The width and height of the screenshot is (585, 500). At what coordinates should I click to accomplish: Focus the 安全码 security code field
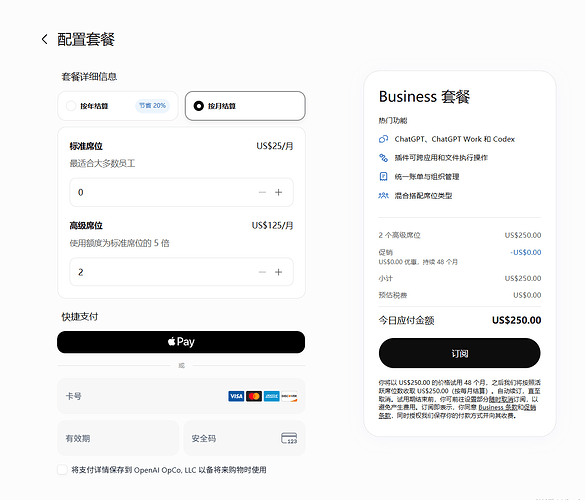(244, 438)
